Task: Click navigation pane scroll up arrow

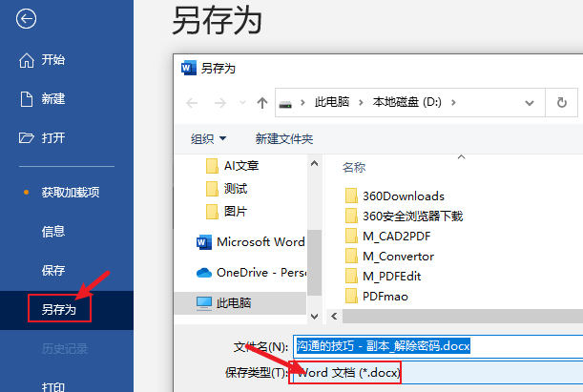Action: 314,163
